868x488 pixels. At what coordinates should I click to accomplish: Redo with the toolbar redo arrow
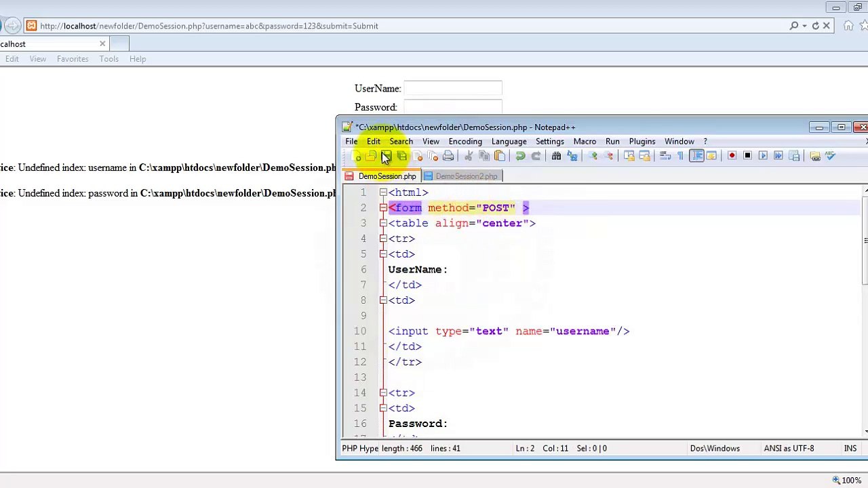coord(536,156)
